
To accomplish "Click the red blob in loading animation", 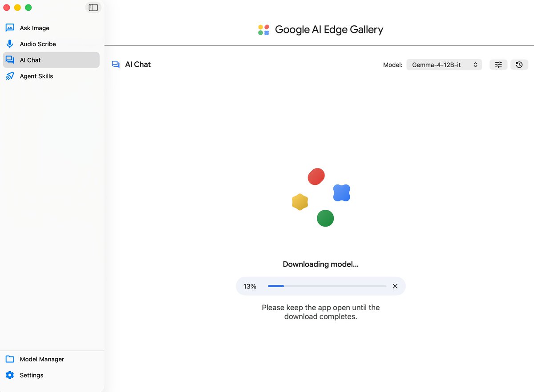I will pyautogui.click(x=316, y=176).
